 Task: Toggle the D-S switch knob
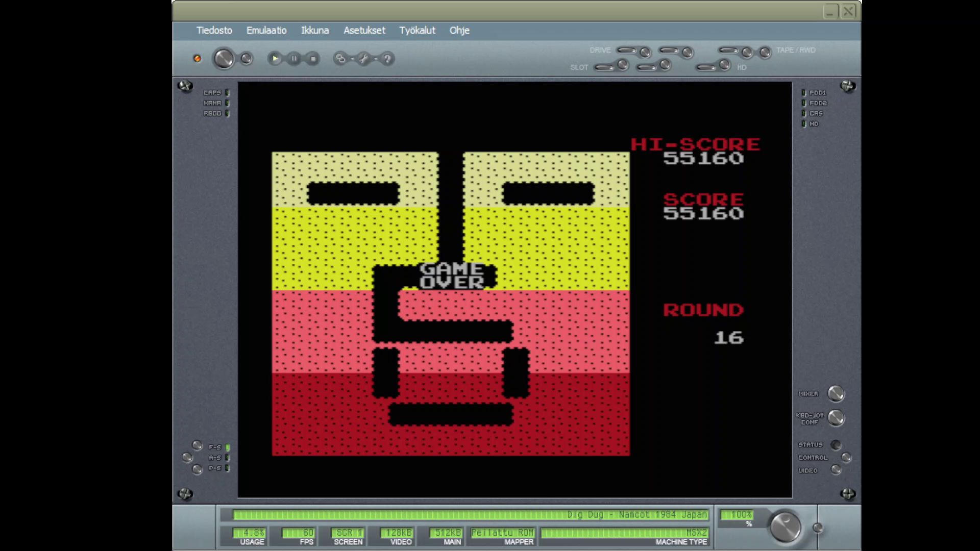pyautogui.click(x=197, y=469)
